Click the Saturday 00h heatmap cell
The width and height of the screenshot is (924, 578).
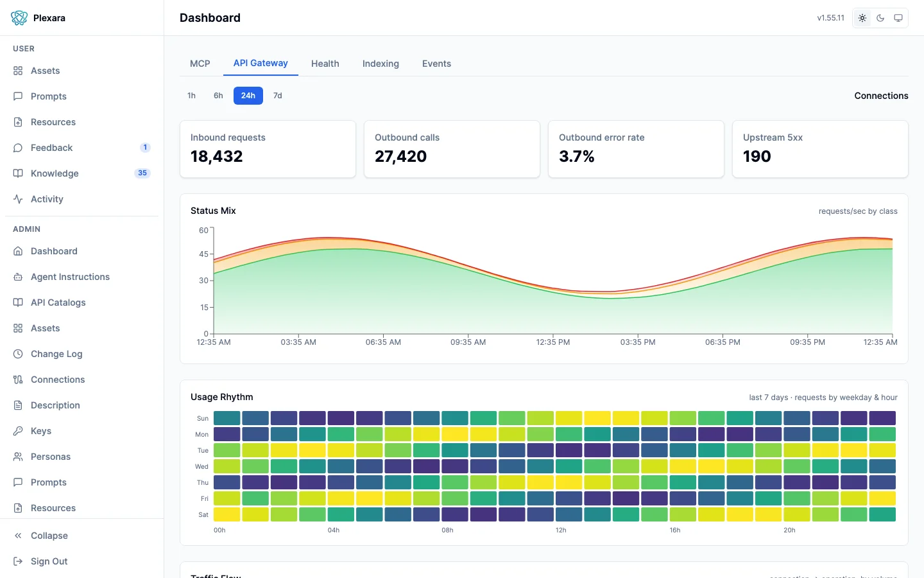[227, 514]
